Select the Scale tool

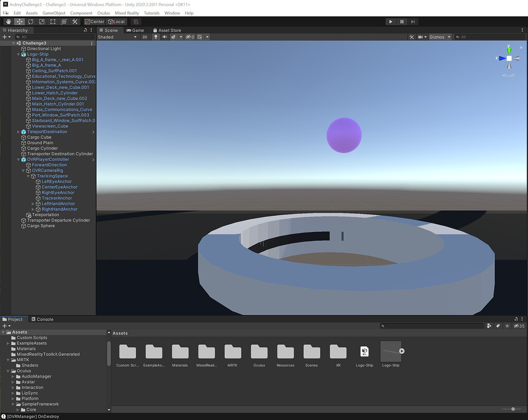42,21
